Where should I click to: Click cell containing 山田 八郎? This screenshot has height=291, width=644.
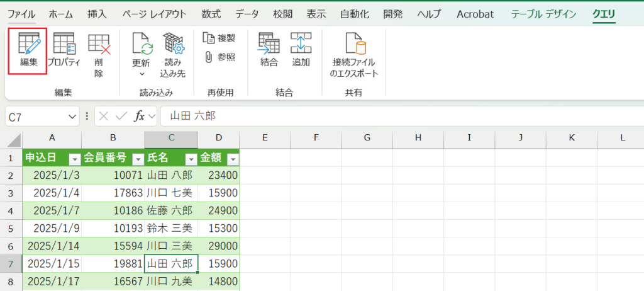tap(171, 175)
